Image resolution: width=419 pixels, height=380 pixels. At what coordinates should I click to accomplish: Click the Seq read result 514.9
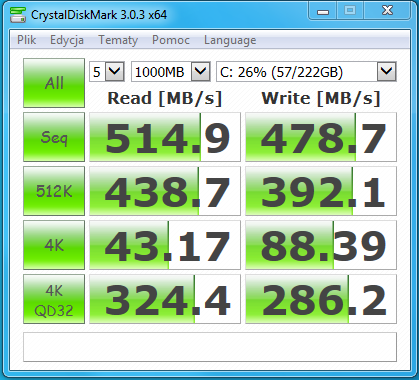coord(165,137)
